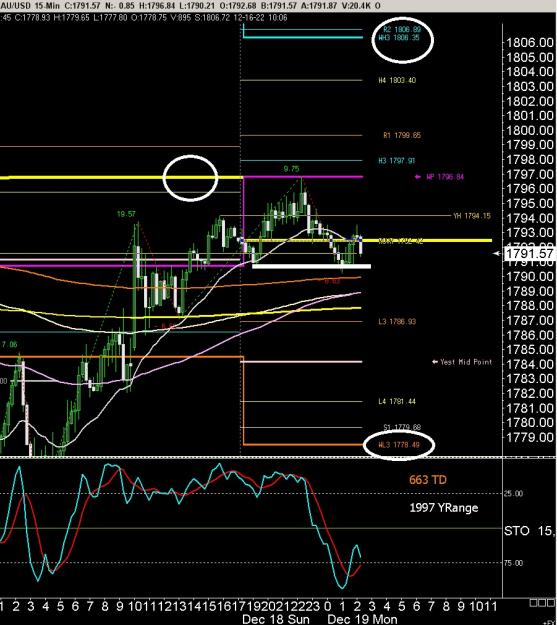
Task: Select the H4 1803.40 pivot label
Action: 397,80
